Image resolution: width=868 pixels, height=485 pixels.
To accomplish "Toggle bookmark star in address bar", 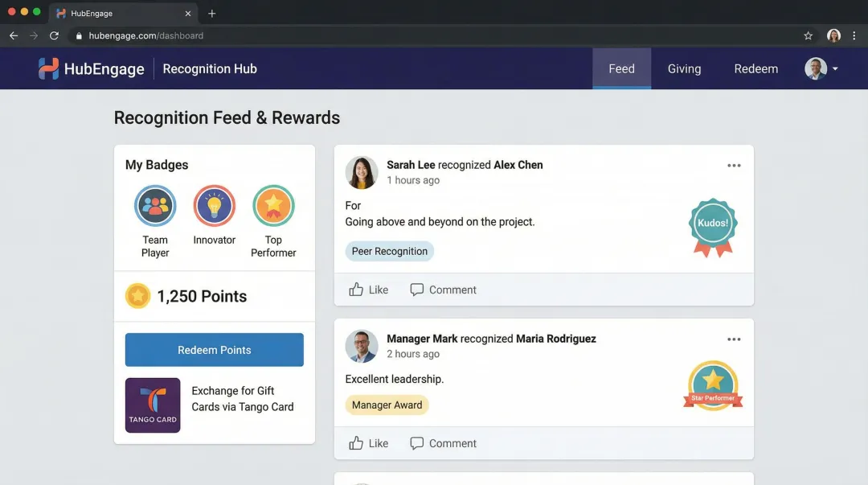I will point(808,35).
